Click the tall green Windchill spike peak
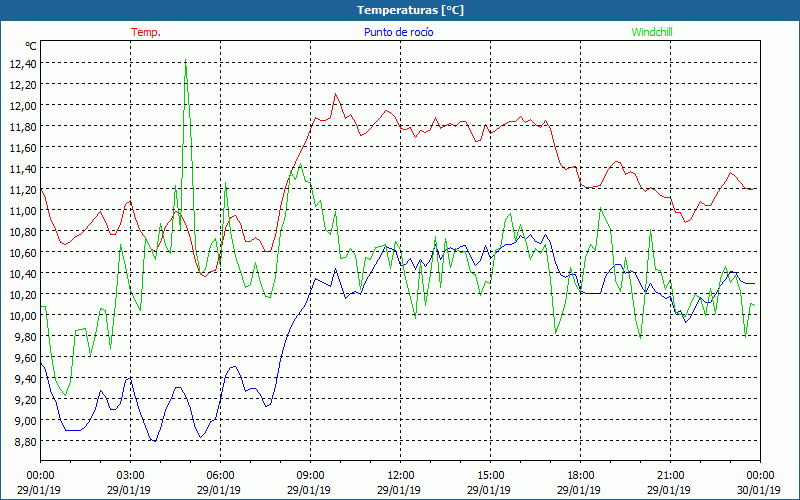Image resolution: width=800 pixels, height=500 pixels. [186, 60]
